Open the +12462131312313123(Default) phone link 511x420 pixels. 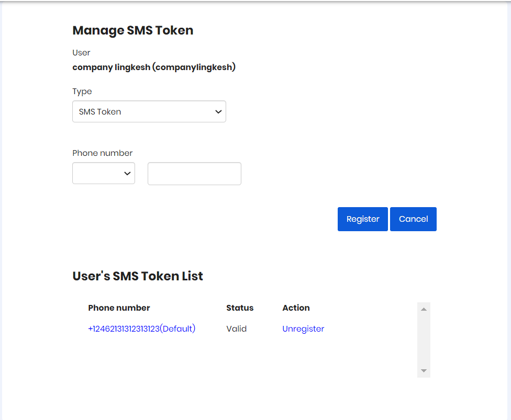[x=141, y=328]
